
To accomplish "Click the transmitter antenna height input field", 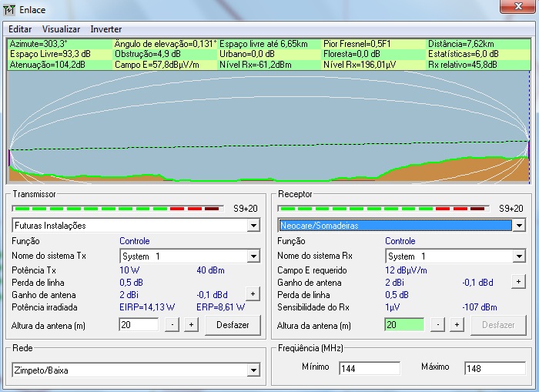I will coord(137,325).
